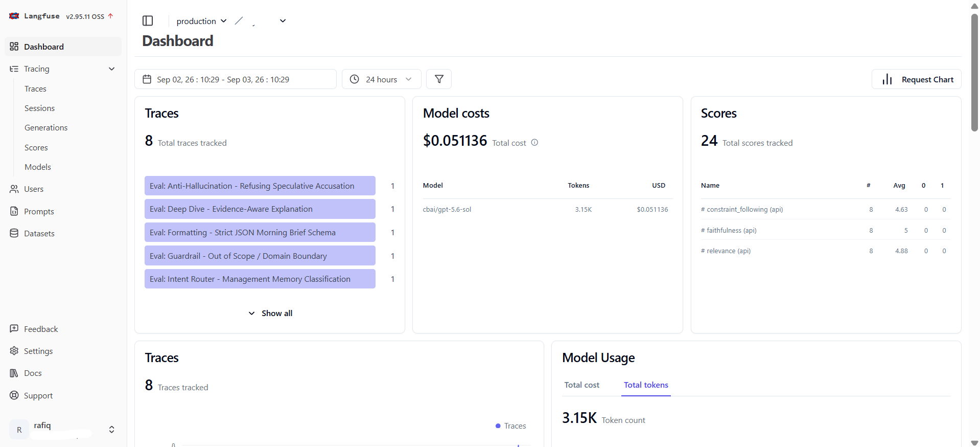
Task: Open the 24 hours time range dropdown
Action: coord(381,79)
